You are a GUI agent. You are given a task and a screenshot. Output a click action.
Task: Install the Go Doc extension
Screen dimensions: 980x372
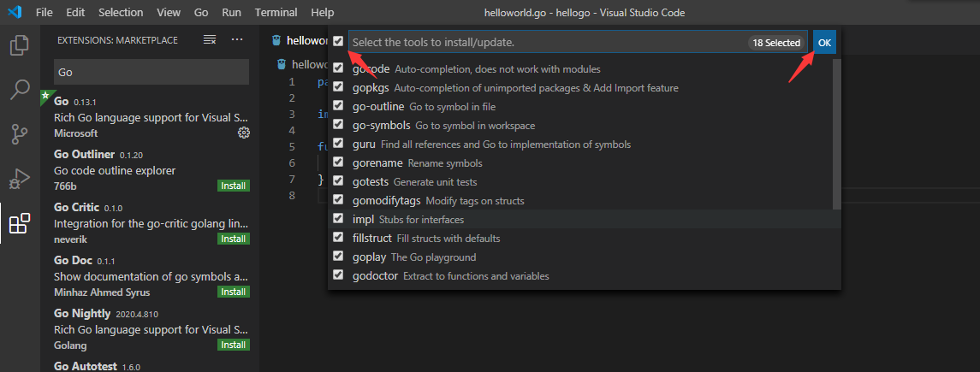[234, 292]
